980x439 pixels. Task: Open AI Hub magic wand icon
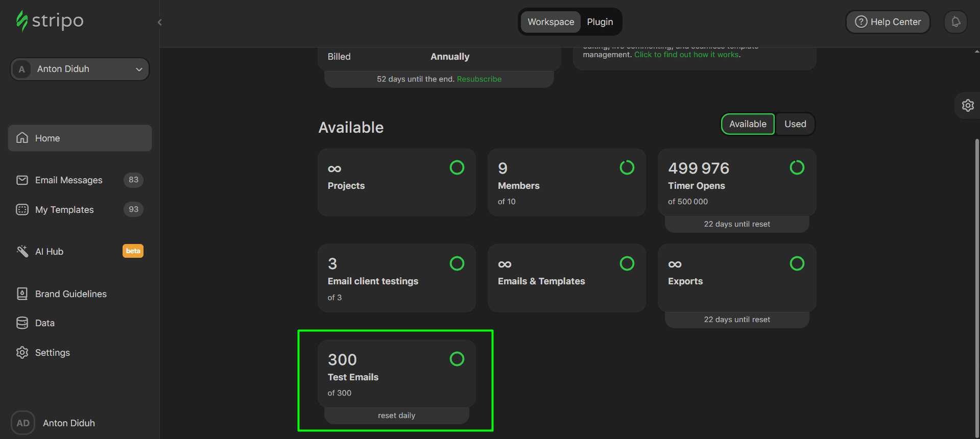22,251
